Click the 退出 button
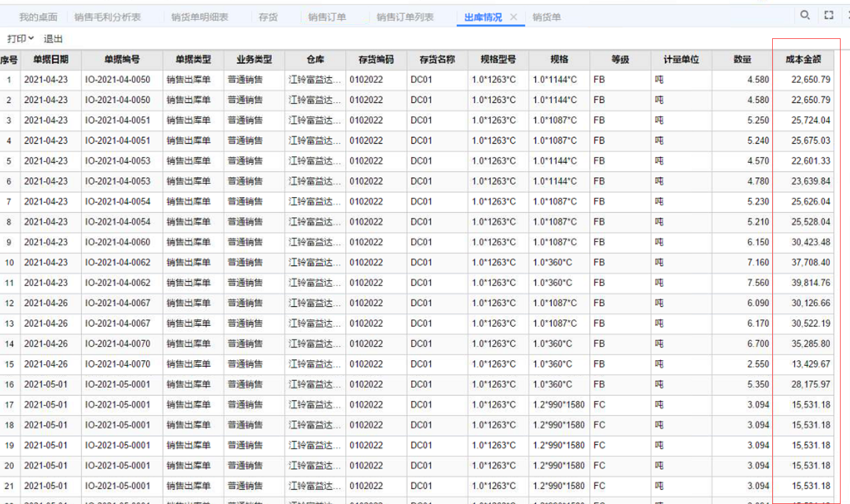Viewport: 850px width, 504px height. 53,39
